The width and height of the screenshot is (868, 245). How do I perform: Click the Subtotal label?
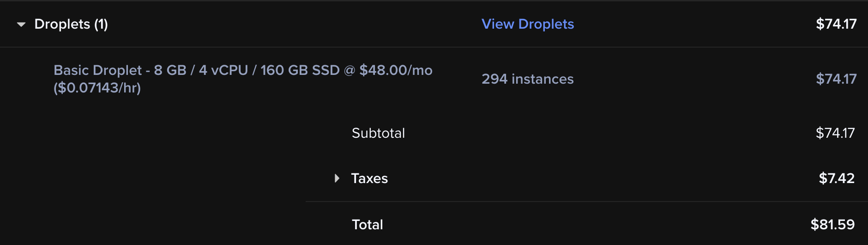(x=378, y=133)
